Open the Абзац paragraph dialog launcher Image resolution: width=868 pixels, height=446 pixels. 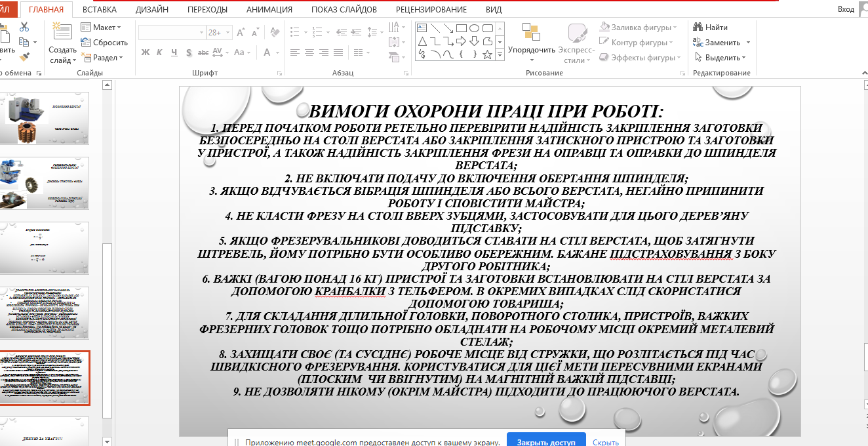(406, 73)
